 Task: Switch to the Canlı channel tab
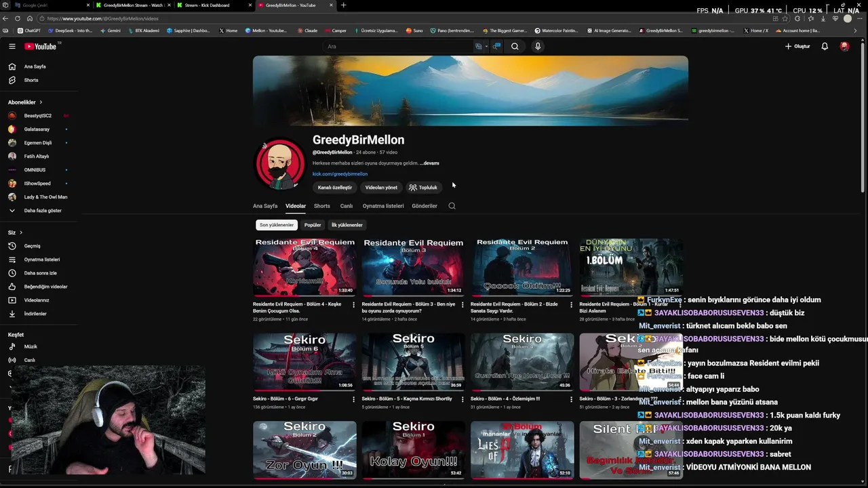pos(347,206)
